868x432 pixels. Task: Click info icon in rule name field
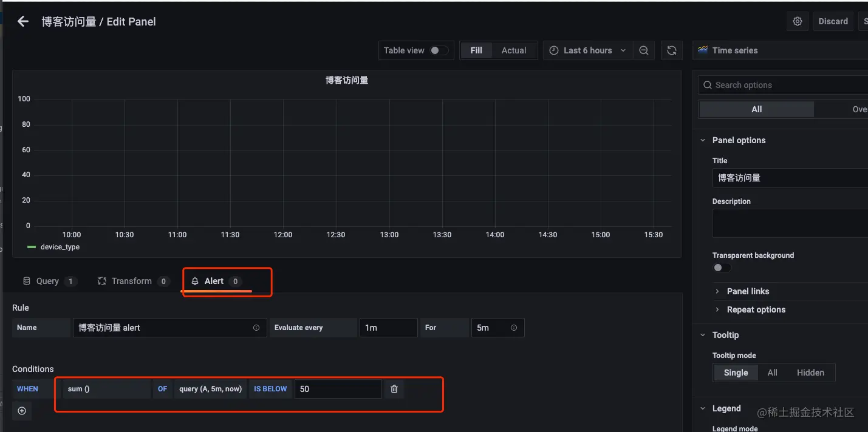pyautogui.click(x=256, y=328)
